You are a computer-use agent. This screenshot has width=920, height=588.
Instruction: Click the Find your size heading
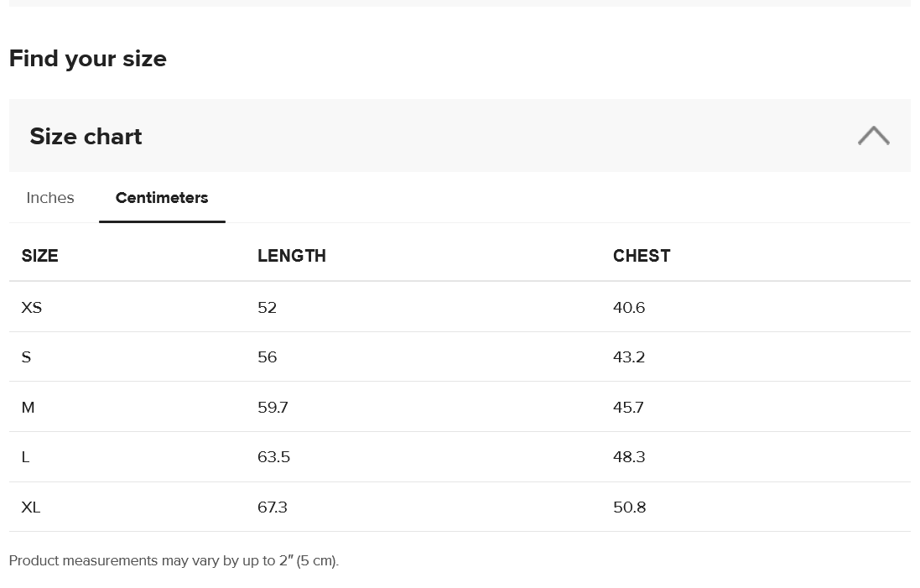click(88, 59)
